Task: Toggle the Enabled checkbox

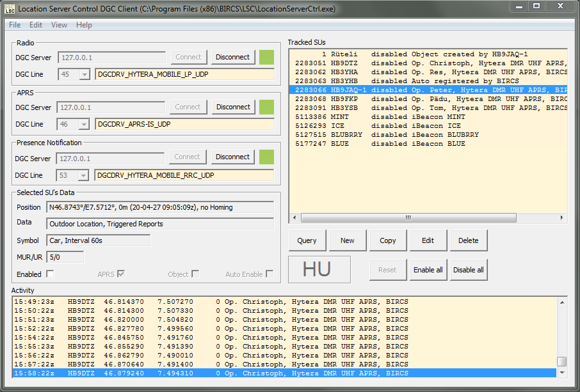Action: coord(50,274)
